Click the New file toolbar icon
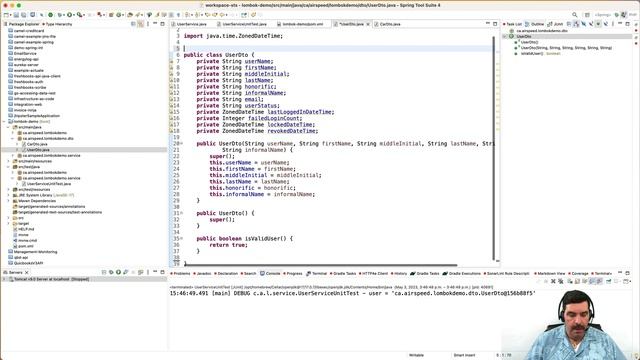This screenshot has width=640, height=360. click(x=6, y=15)
